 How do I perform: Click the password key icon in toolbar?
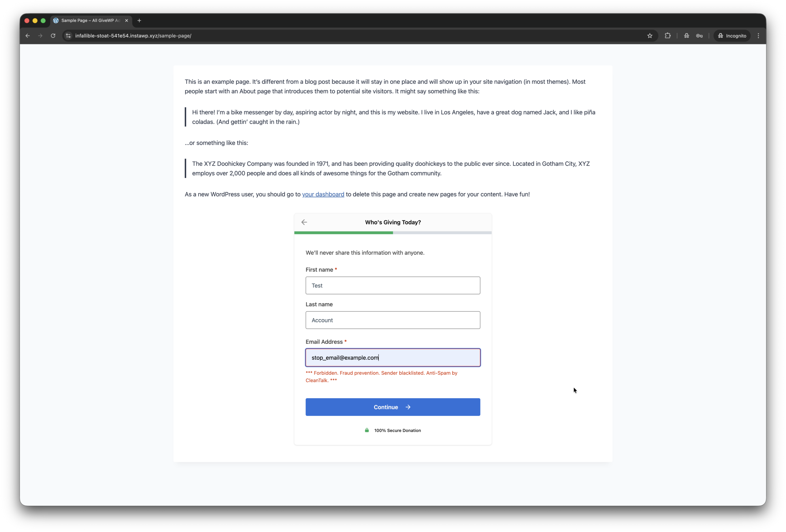click(699, 36)
